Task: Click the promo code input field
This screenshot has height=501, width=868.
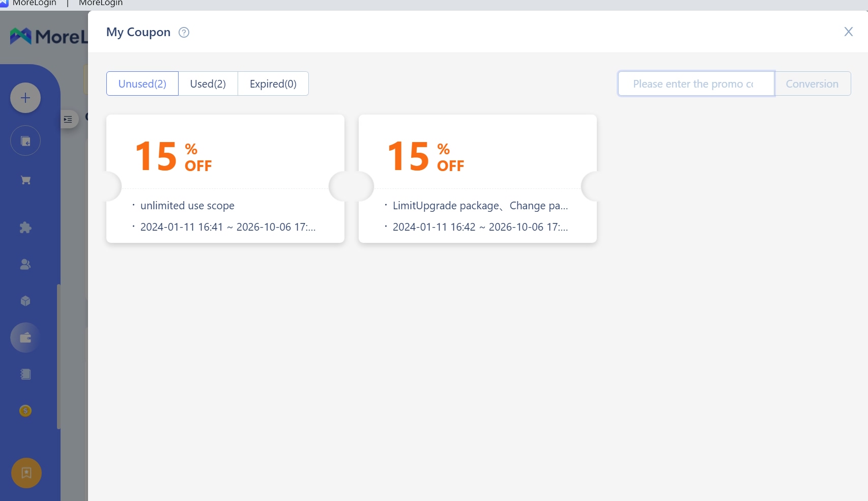Action: [696, 83]
